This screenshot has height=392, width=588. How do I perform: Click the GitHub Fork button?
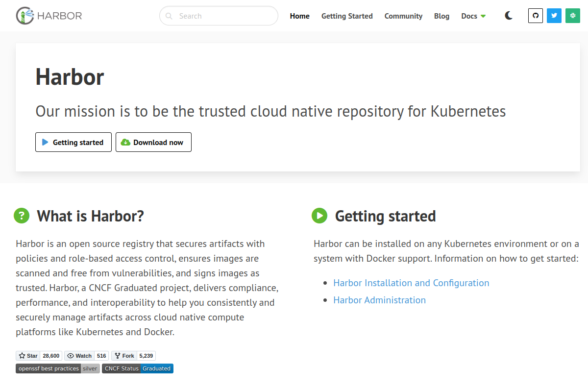[124, 356]
